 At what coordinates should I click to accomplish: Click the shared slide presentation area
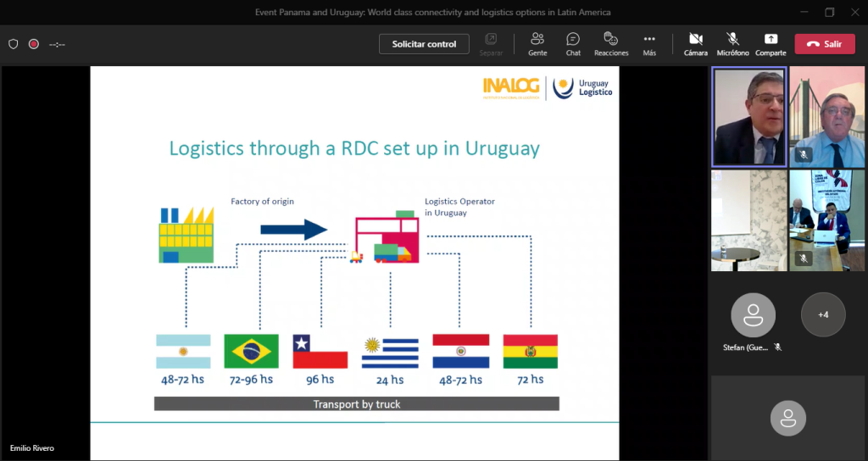354,263
